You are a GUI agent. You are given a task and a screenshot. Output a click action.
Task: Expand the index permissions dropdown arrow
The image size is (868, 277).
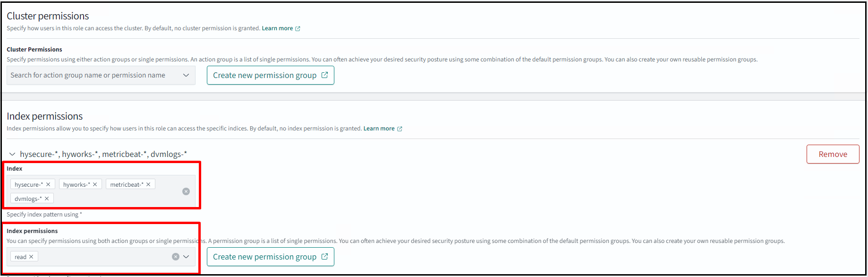point(186,257)
